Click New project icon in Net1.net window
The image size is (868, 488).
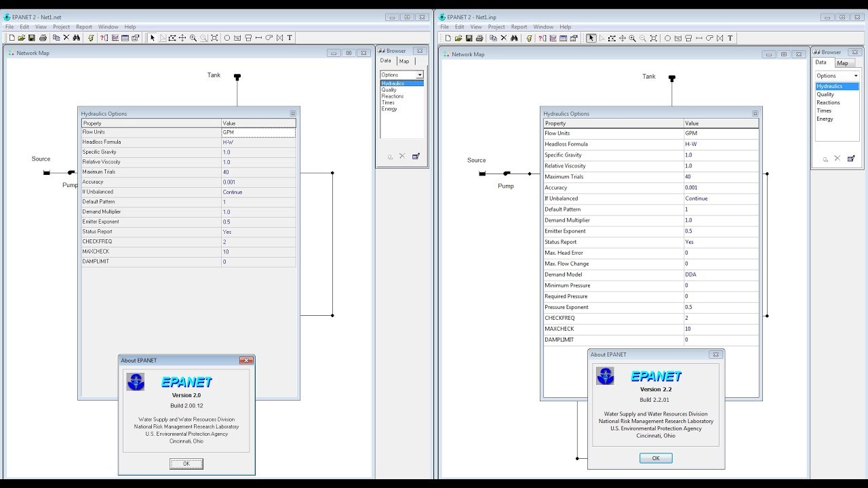12,38
